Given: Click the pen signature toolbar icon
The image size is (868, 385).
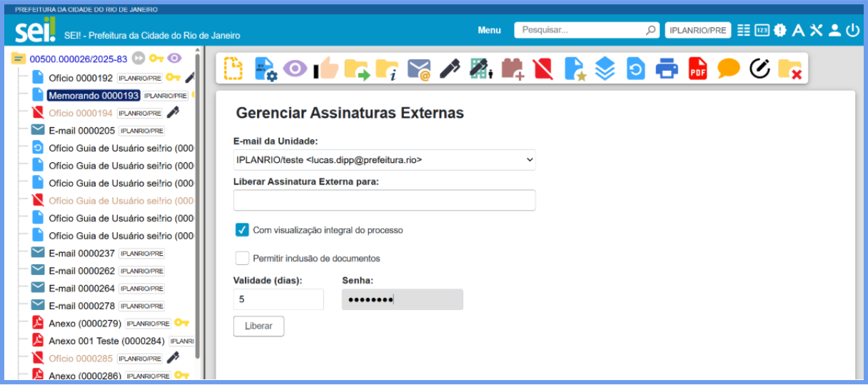Looking at the screenshot, I should tap(450, 69).
